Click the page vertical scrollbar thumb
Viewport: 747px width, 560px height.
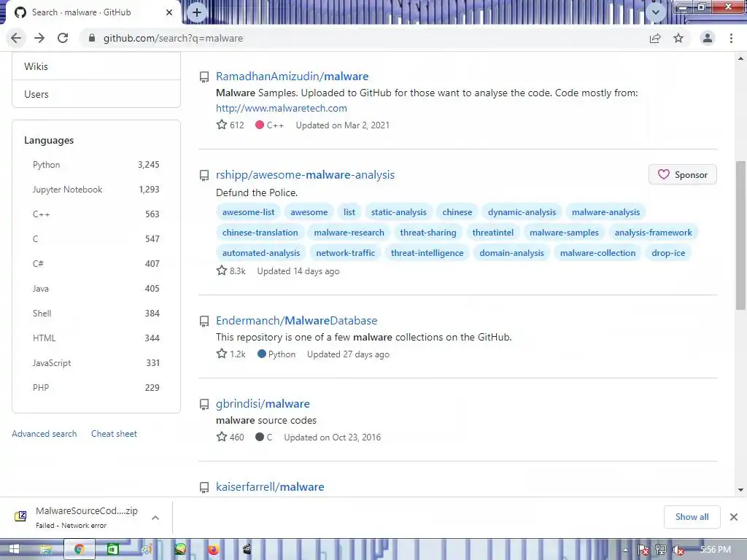click(740, 236)
